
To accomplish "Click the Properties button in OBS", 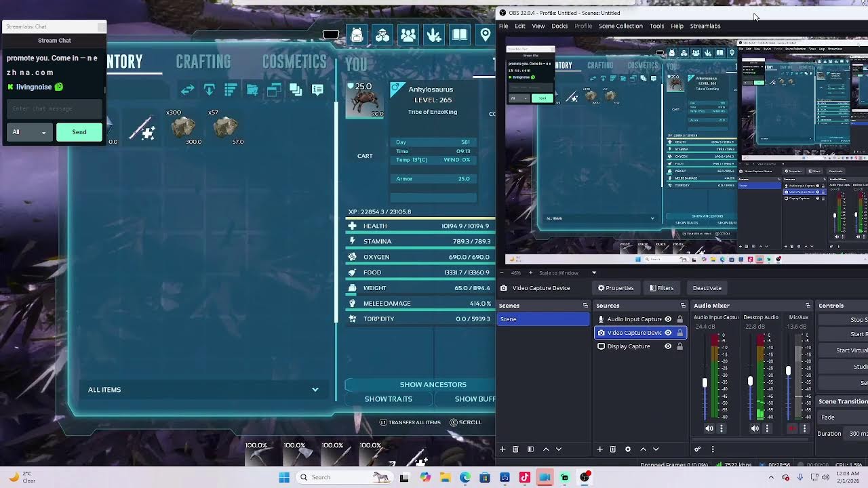I will (616, 288).
